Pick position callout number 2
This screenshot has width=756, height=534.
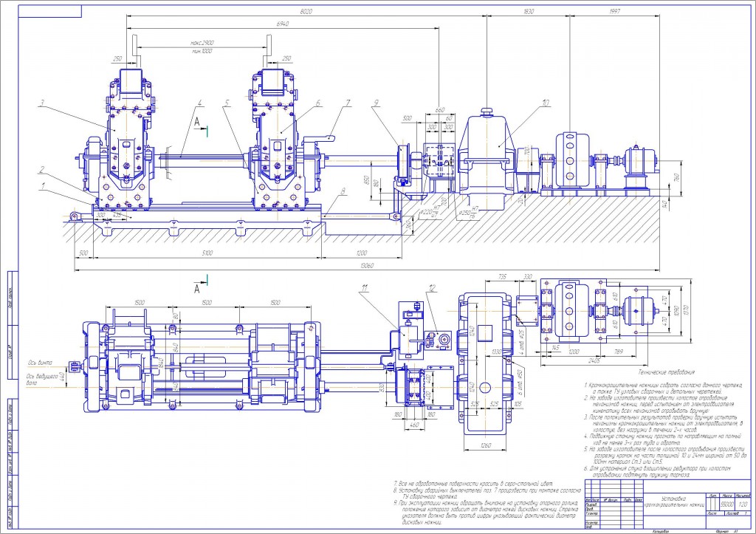(42, 169)
